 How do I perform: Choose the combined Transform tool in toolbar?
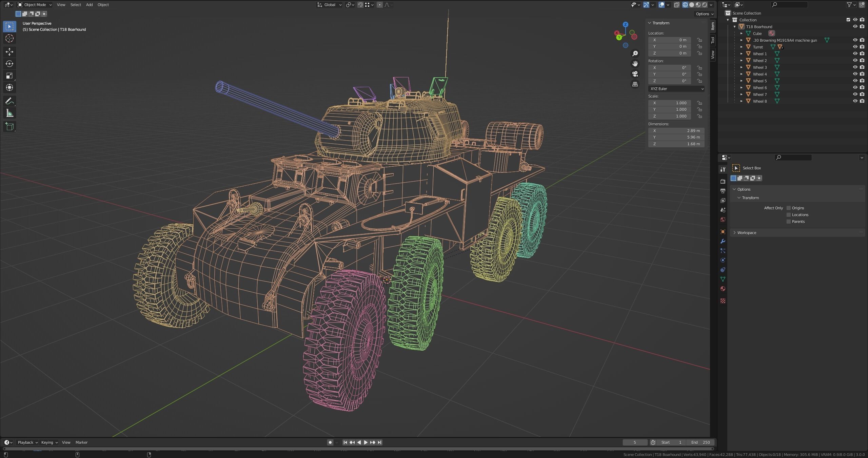[9, 87]
